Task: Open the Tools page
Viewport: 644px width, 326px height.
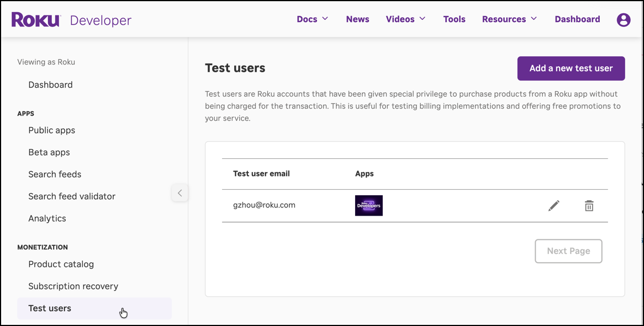Action: click(454, 19)
